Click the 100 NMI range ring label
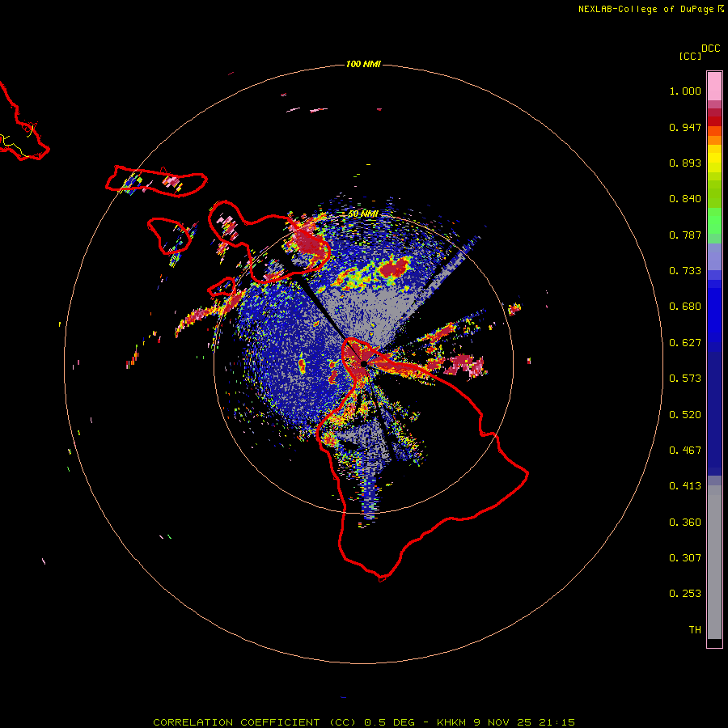The image size is (728, 728). pyautogui.click(x=363, y=64)
